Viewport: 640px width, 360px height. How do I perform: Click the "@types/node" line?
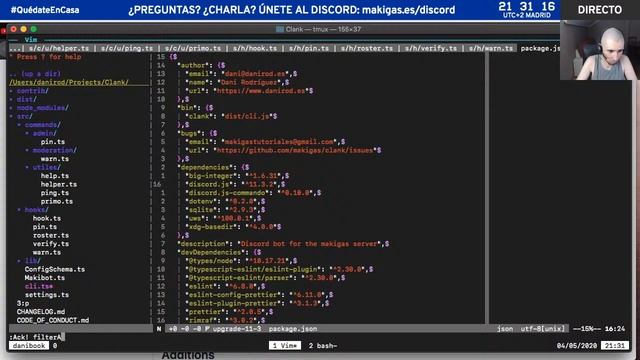241,261
